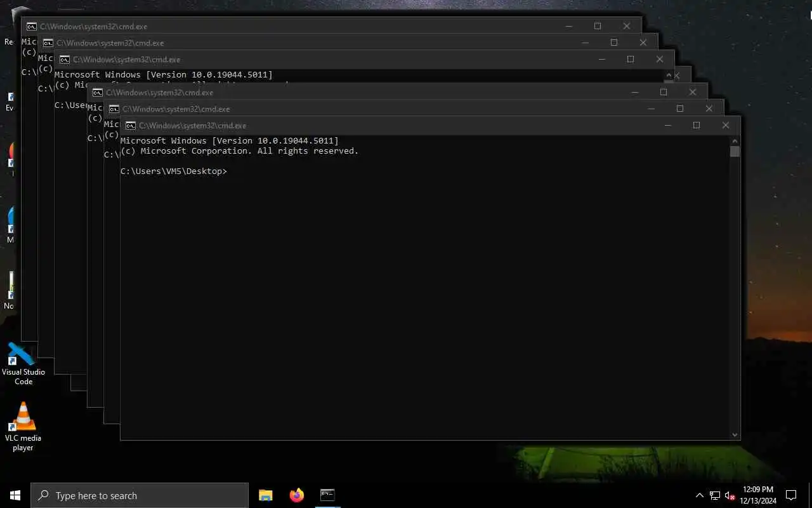Click the rearmost window's 'C:\Windows\system32\cmd.exe' title

[93, 27]
